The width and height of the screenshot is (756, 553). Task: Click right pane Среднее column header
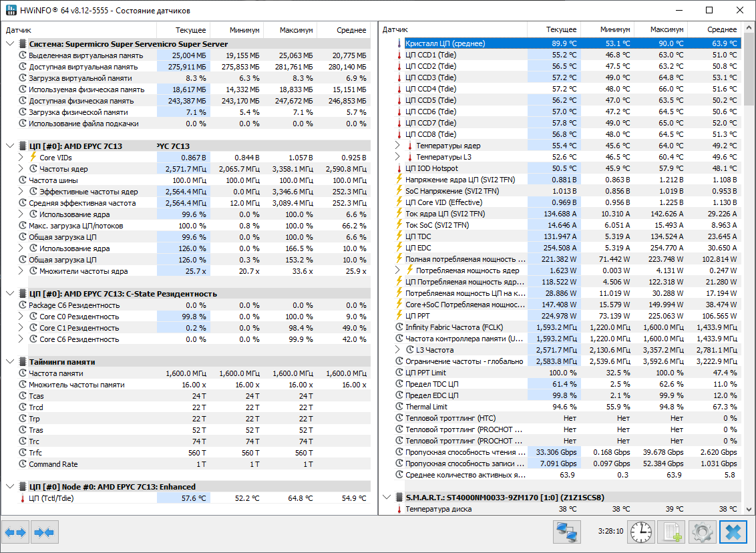point(714,29)
